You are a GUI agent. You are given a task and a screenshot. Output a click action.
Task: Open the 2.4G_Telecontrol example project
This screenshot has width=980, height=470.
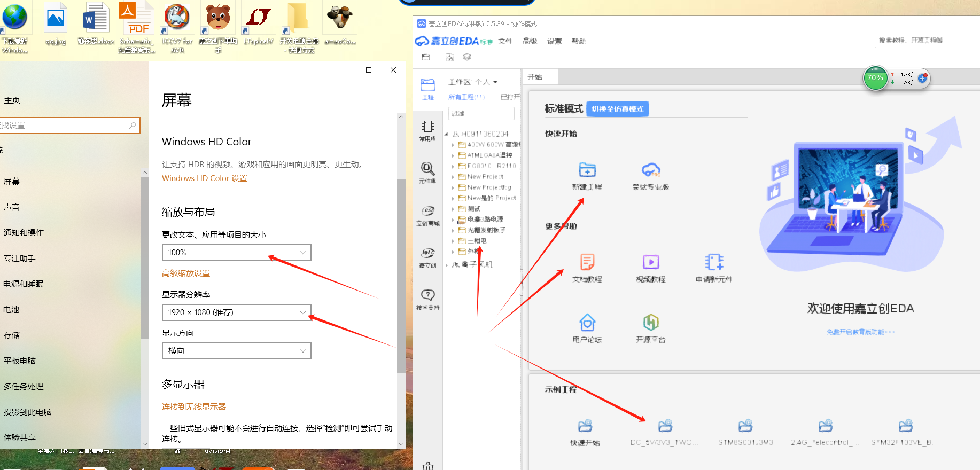point(826,426)
